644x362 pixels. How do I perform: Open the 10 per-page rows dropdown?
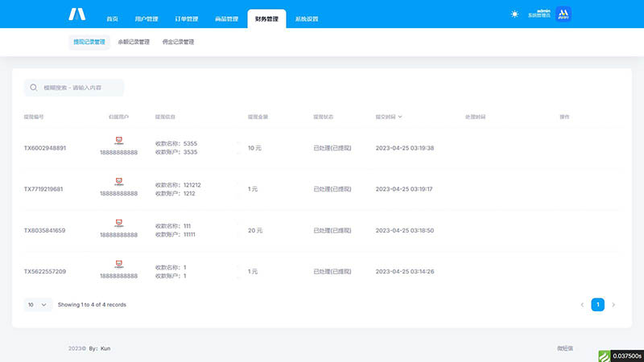tap(38, 305)
